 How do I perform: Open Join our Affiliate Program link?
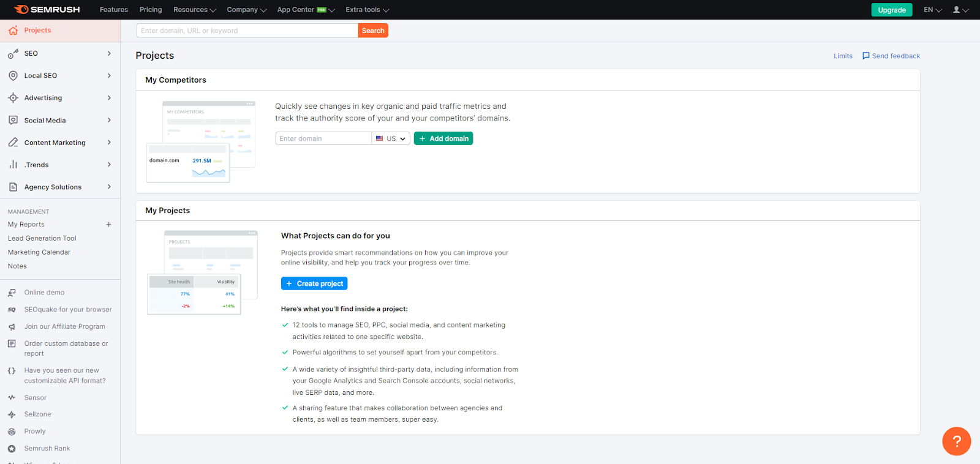click(65, 327)
